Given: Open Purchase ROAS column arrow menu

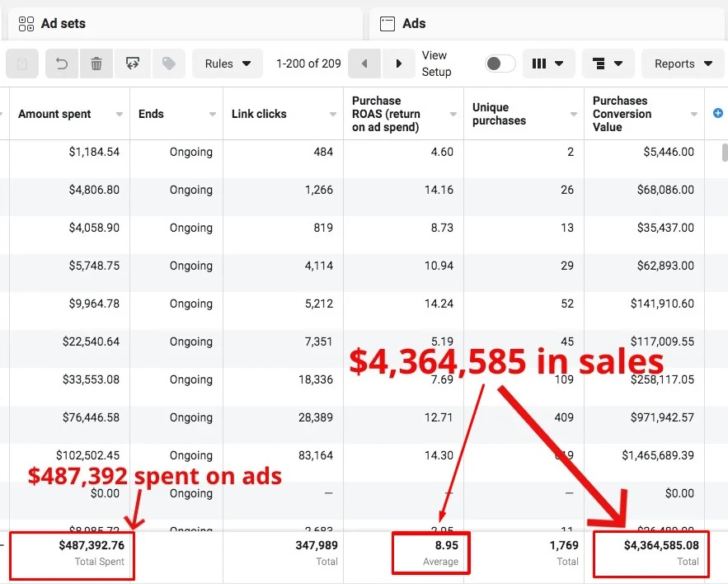Looking at the screenshot, I should coord(453,115).
